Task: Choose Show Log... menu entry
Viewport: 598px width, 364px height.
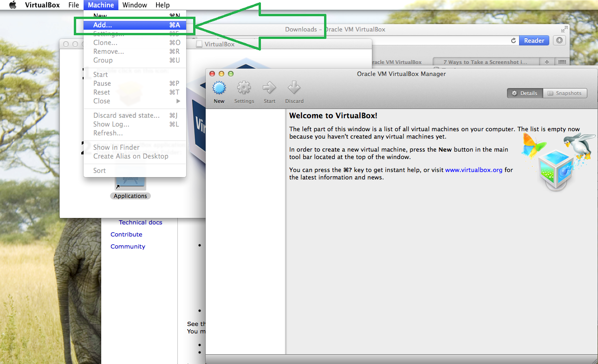Action: (135, 124)
